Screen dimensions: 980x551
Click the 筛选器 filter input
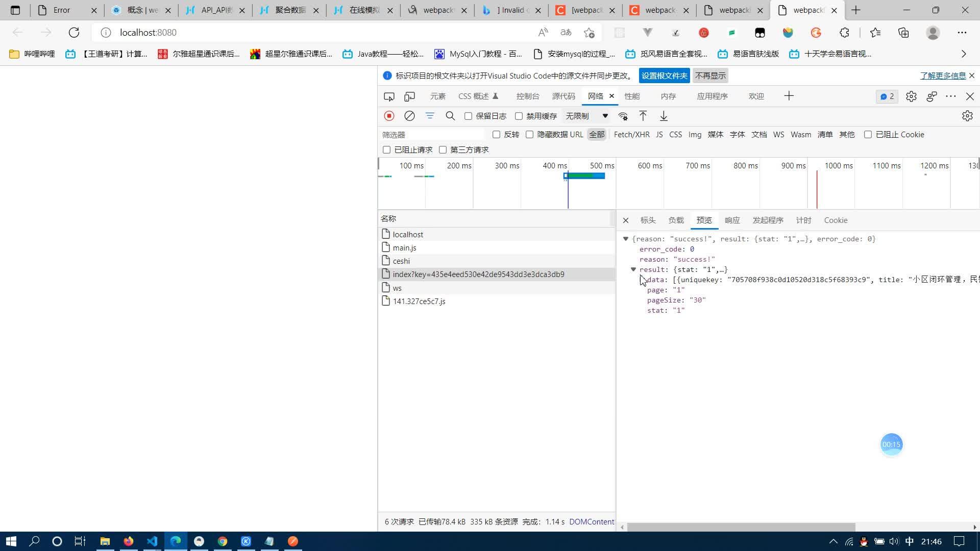(x=432, y=134)
